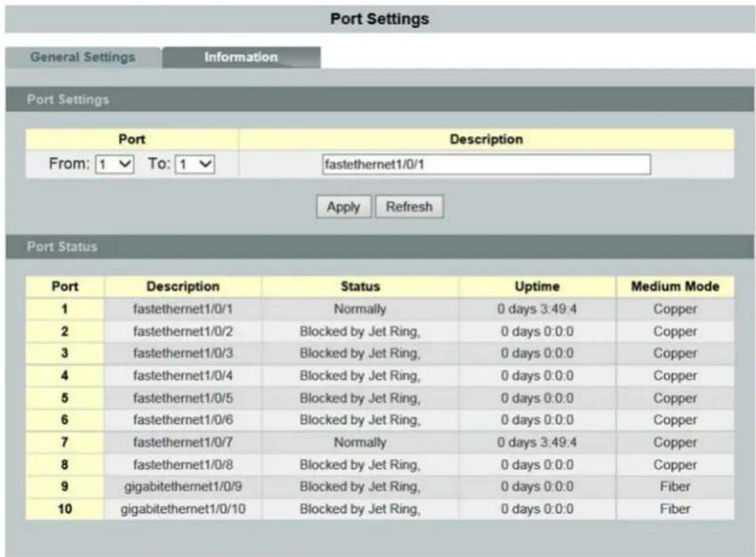756x557 pixels.
Task: Click port number 1 in status table
Action: pyautogui.click(x=64, y=309)
